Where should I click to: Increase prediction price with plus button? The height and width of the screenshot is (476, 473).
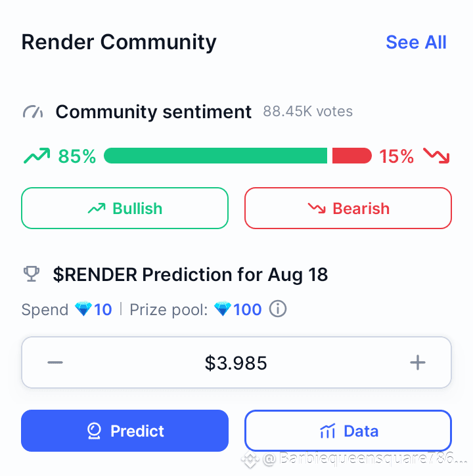(x=418, y=362)
